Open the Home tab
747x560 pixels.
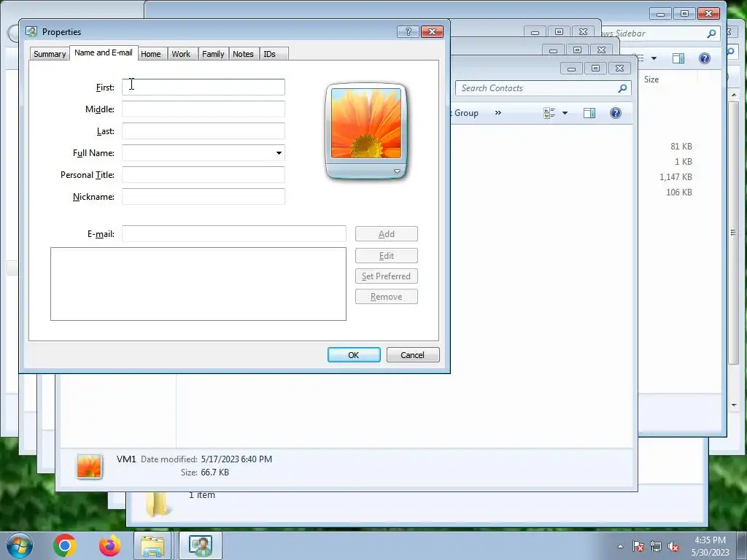(x=150, y=54)
